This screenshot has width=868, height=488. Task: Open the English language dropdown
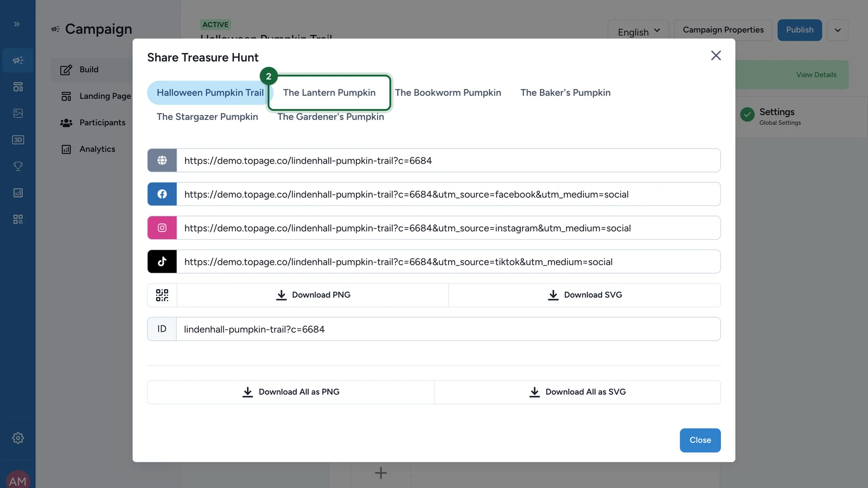[639, 31]
